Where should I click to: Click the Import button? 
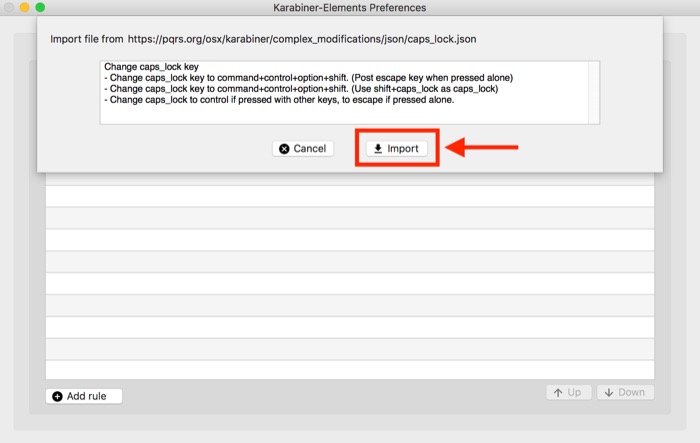coord(396,148)
